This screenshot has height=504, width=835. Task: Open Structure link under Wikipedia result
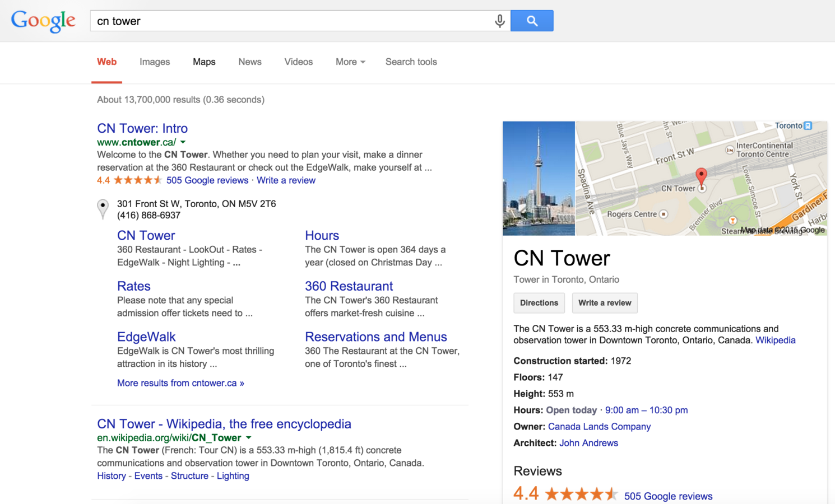pyautogui.click(x=189, y=476)
